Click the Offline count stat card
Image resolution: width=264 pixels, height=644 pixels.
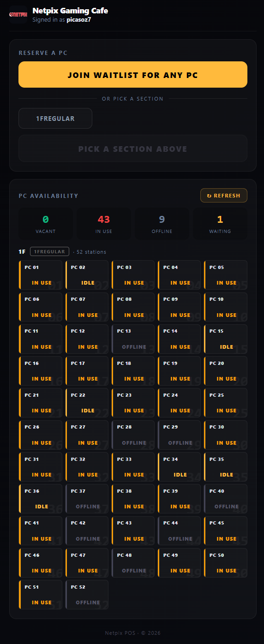coord(162,224)
